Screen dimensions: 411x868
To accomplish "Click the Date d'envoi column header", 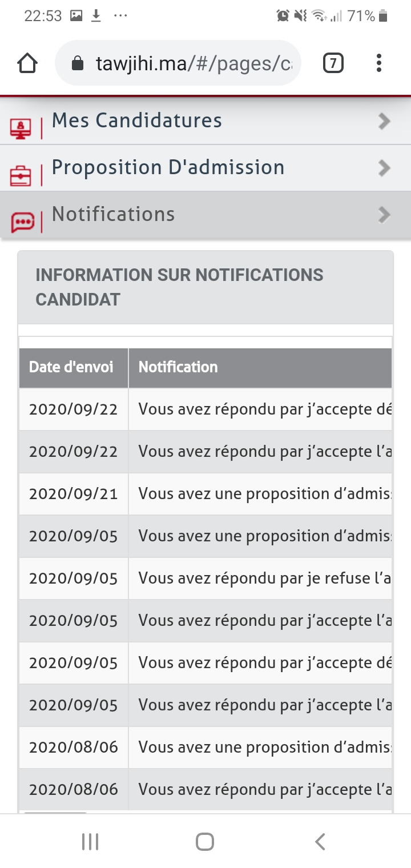I will coord(71,367).
